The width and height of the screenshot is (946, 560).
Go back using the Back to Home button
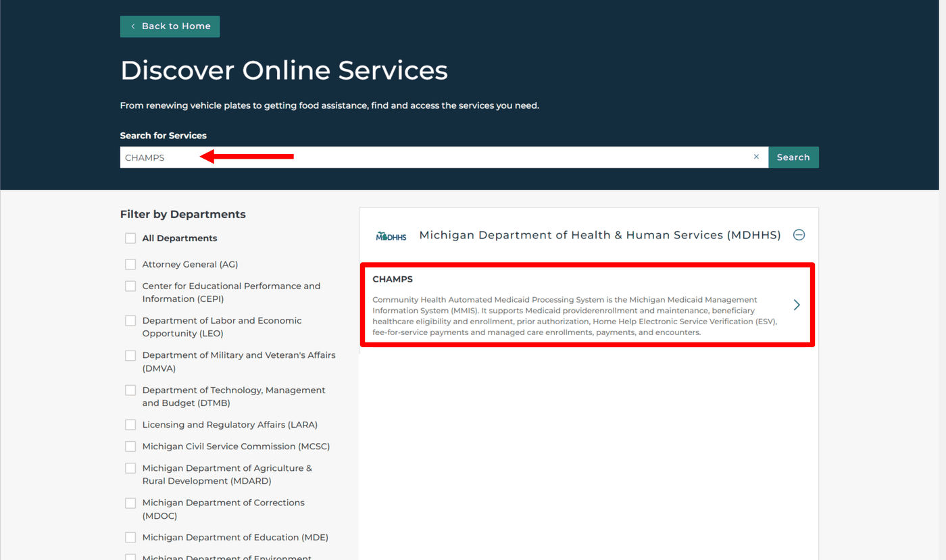coord(170,26)
